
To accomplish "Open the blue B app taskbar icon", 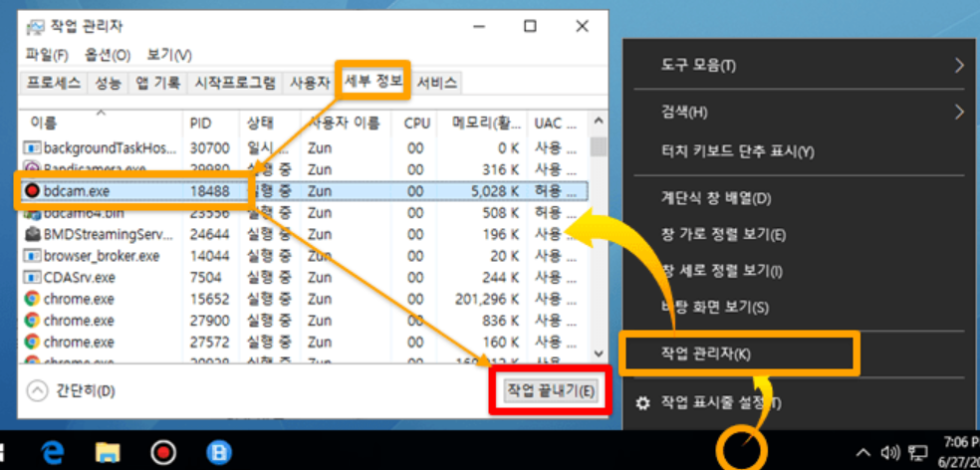I will [219, 452].
